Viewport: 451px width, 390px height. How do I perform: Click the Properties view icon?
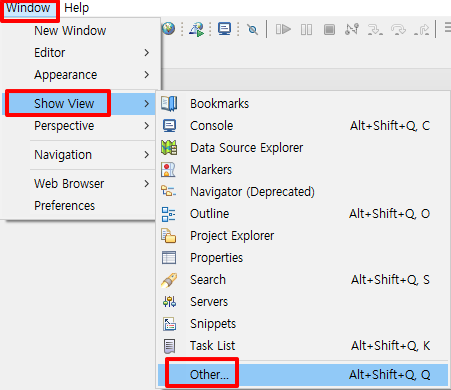[169, 258]
